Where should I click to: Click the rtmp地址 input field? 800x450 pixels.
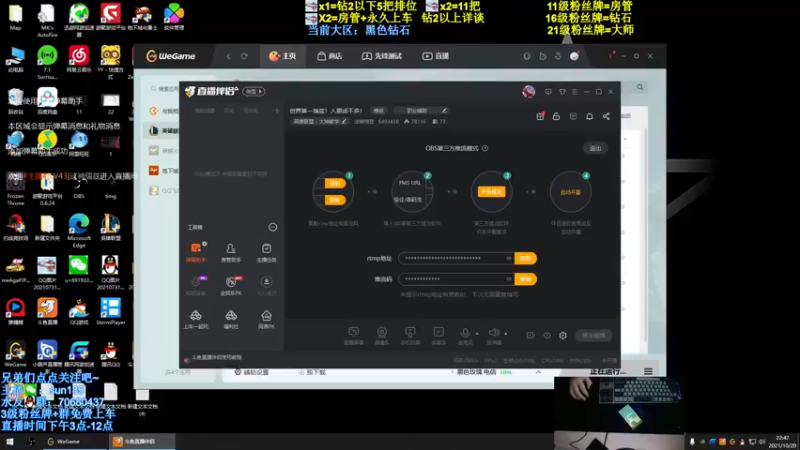pos(457,258)
